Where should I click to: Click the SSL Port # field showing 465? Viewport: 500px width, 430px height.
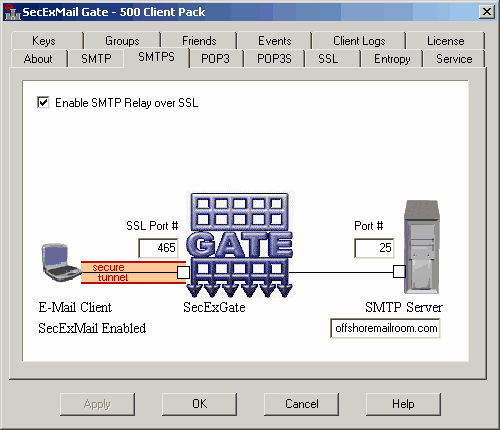pos(158,248)
